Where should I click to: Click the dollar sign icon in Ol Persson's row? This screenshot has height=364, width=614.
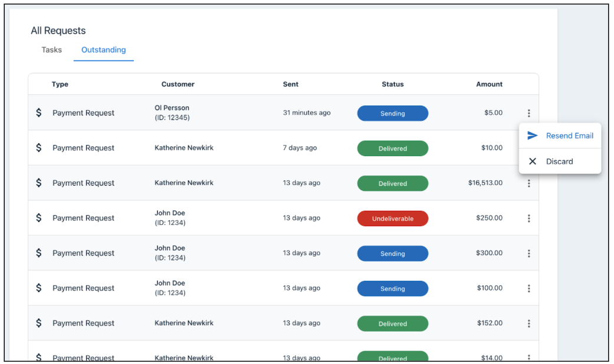[39, 112]
